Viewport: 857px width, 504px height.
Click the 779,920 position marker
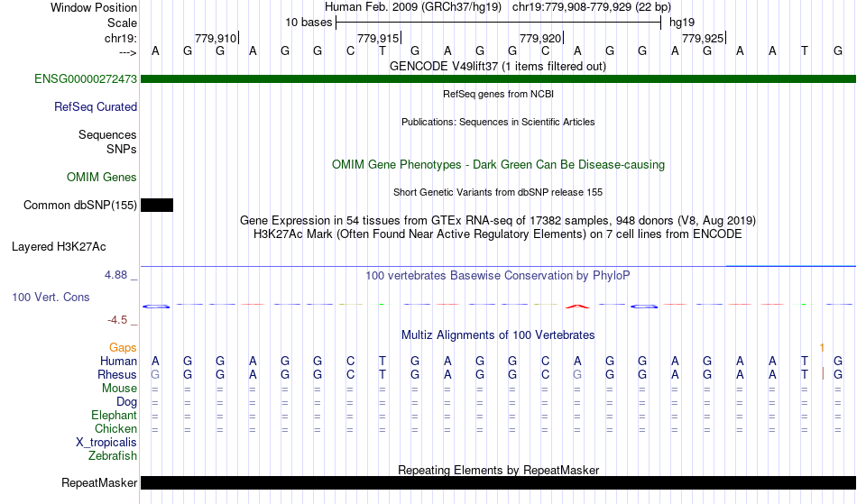coord(540,38)
